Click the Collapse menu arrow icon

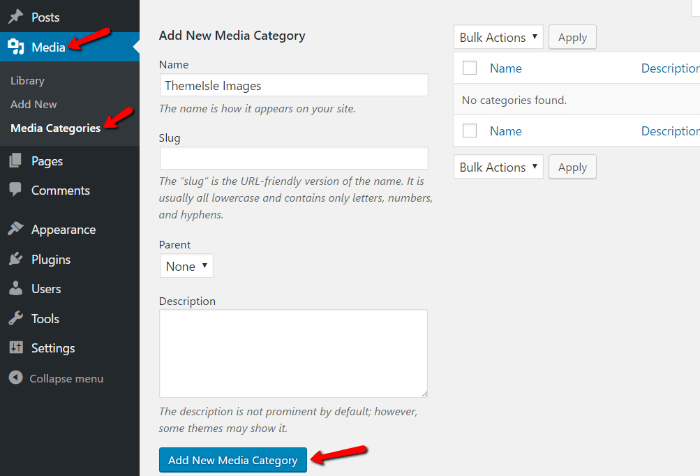coord(16,379)
